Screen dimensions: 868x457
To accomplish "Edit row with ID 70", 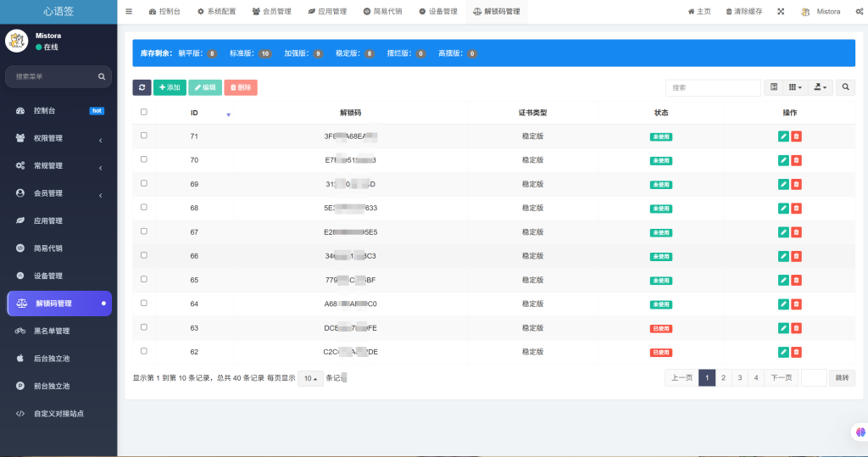I will (783, 160).
